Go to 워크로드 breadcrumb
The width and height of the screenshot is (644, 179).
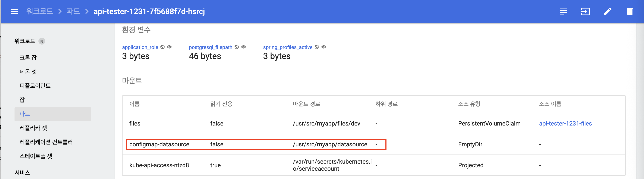click(40, 12)
